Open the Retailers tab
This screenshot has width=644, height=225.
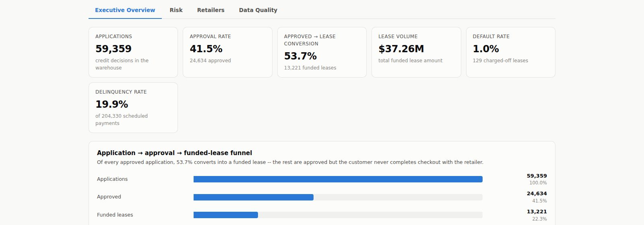(x=211, y=10)
